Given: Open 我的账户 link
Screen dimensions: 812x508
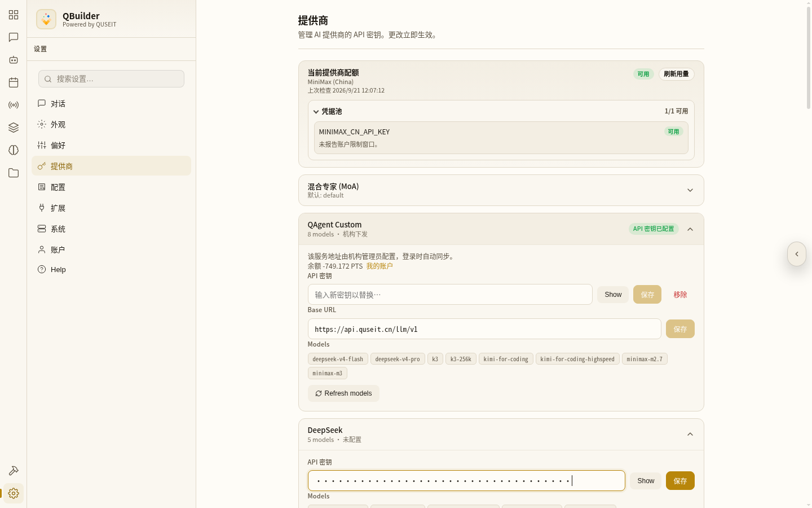Looking at the screenshot, I should click(x=379, y=266).
